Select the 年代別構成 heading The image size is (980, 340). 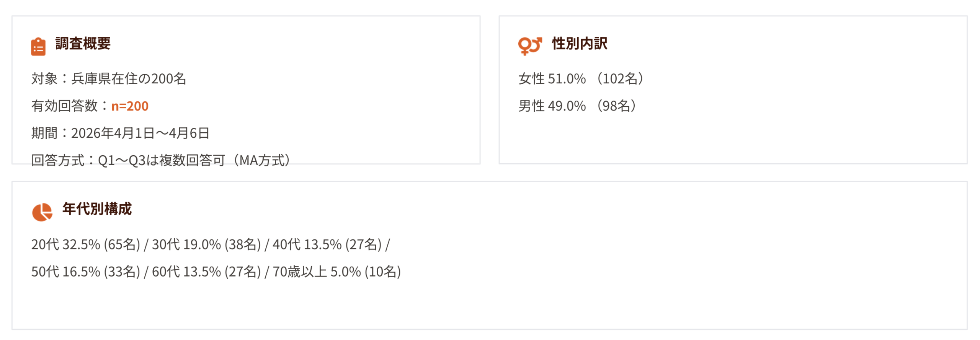(x=97, y=209)
